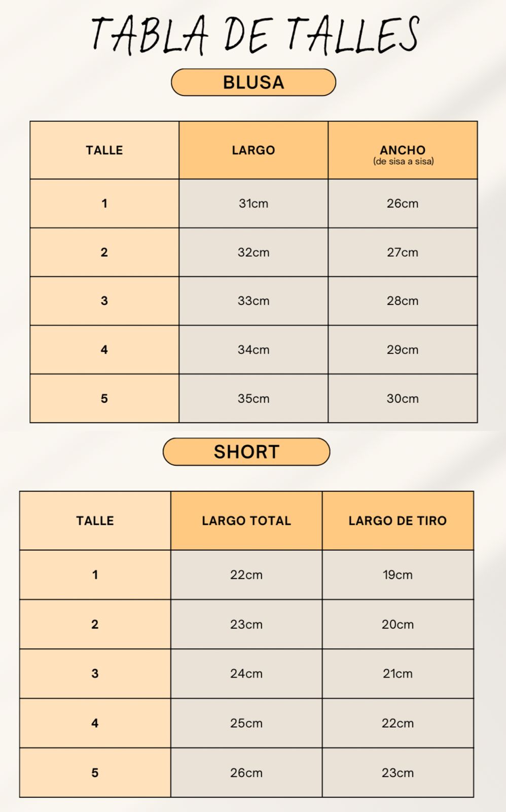Click the 'Tabla de Talles' title
The height and width of the screenshot is (812, 506).
tap(255, 35)
